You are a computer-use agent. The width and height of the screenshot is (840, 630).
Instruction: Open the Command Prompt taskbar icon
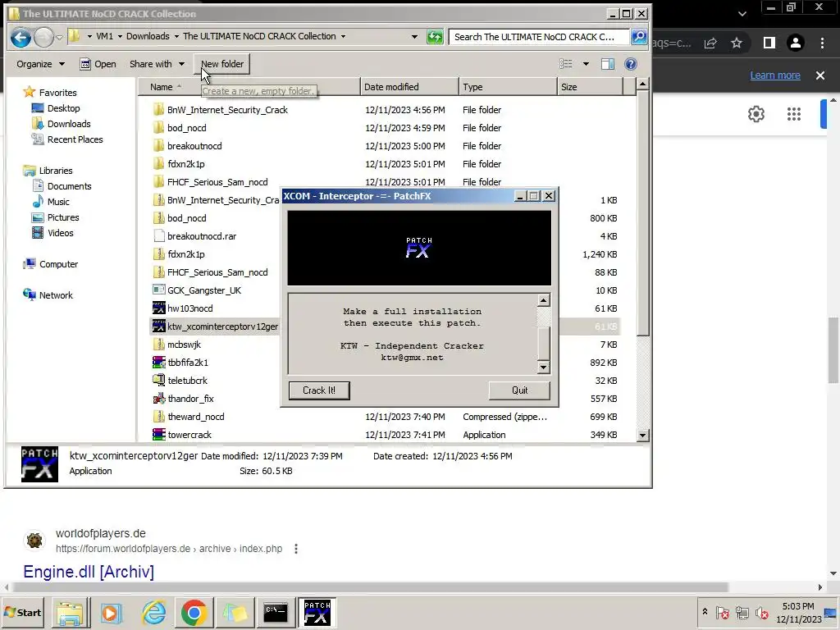click(276, 612)
